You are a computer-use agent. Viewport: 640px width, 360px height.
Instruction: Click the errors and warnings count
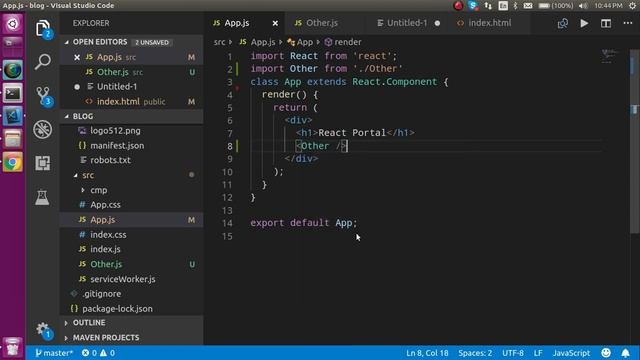98,353
